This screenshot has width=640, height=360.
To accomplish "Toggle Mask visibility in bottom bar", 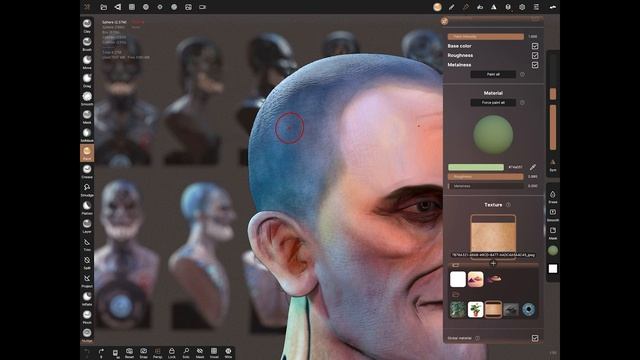I will [200, 353].
